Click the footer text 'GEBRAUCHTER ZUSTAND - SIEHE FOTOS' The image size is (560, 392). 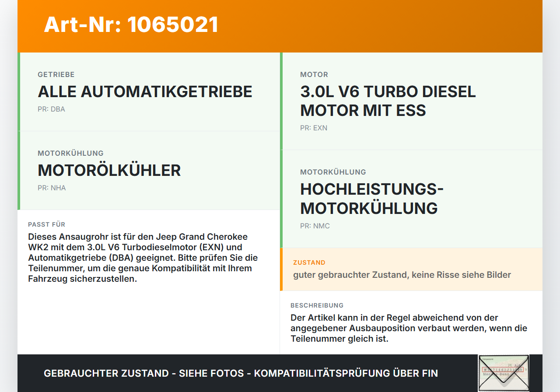144,373
